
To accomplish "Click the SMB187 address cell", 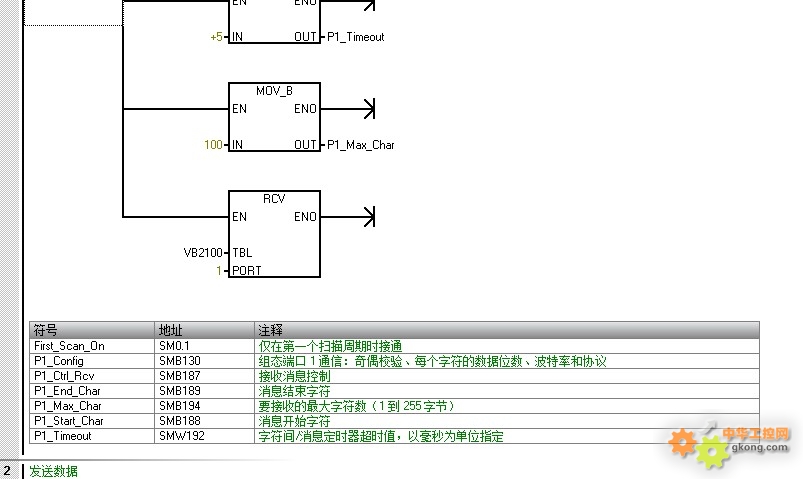I will point(204,376).
